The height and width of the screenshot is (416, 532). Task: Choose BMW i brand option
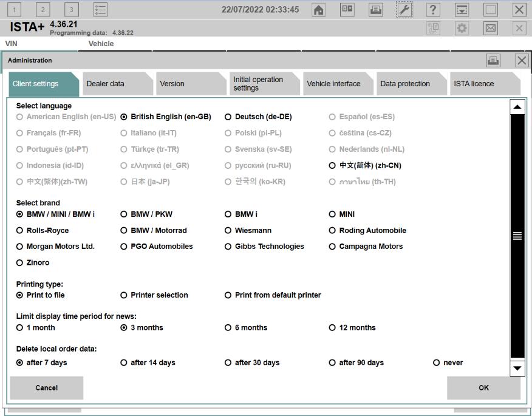click(241, 214)
